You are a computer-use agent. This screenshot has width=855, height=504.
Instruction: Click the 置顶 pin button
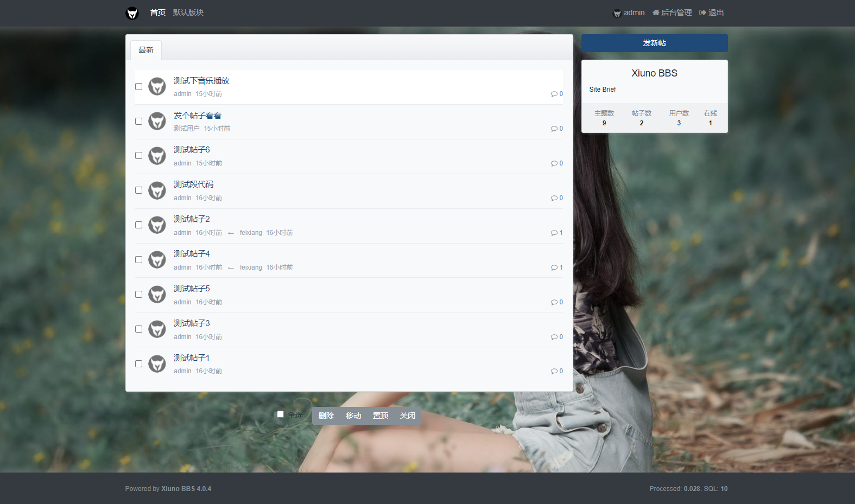(381, 416)
